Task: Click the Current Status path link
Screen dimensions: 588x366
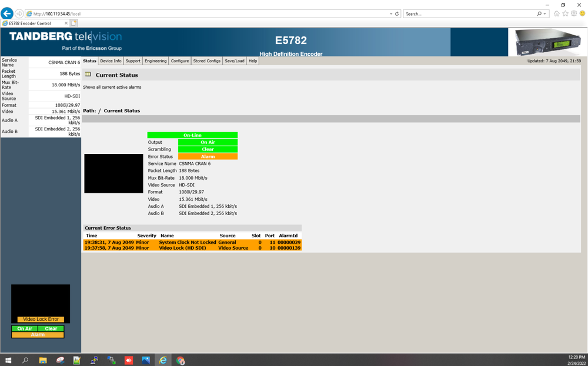Action: point(122,111)
